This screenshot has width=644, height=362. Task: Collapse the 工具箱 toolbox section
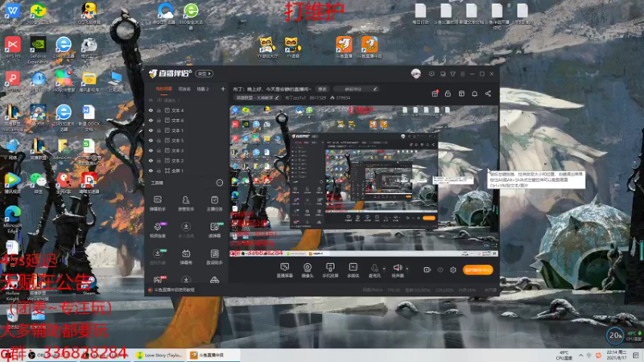[220, 183]
